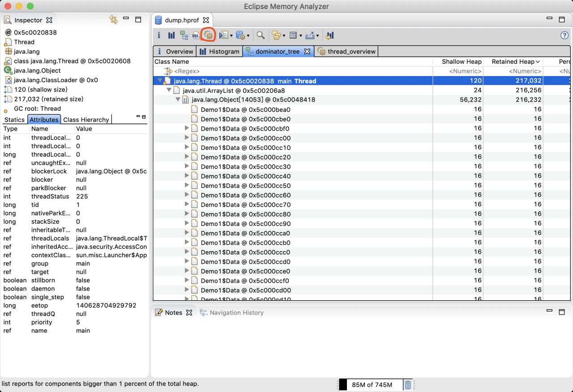
Task: Maximize the Notes panel
Action: pyautogui.click(x=562, y=312)
